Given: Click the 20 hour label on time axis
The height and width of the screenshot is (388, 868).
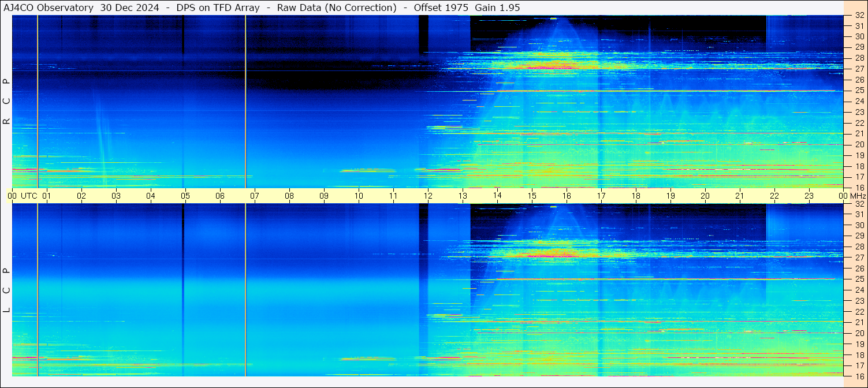Looking at the screenshot, I should pos(705,196).
